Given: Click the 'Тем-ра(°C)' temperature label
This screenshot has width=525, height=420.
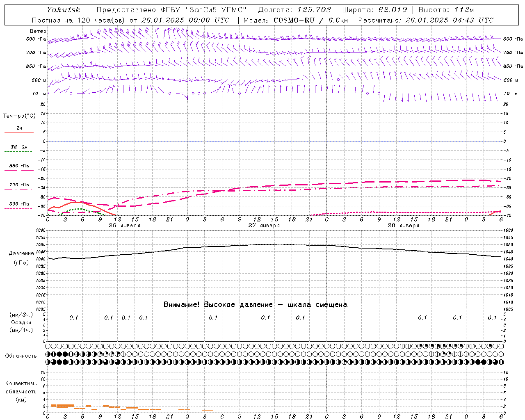Looking at the screenshot, I should point(19,116).
